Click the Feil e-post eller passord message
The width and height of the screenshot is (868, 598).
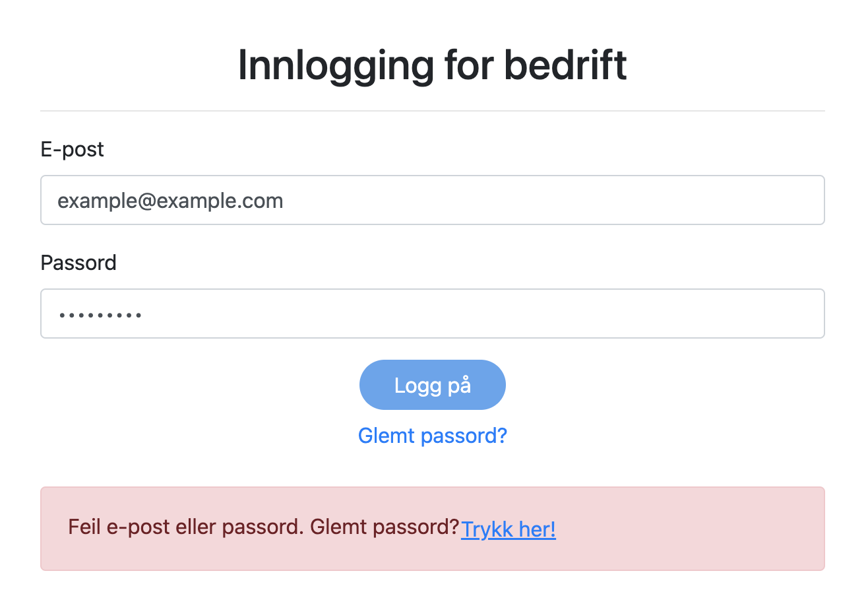coord(187,528)
